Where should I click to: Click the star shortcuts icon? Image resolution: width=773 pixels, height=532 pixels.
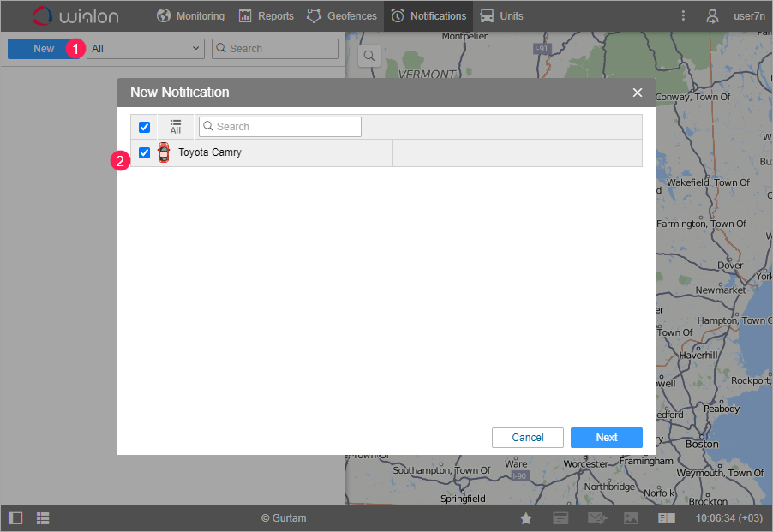526,518
